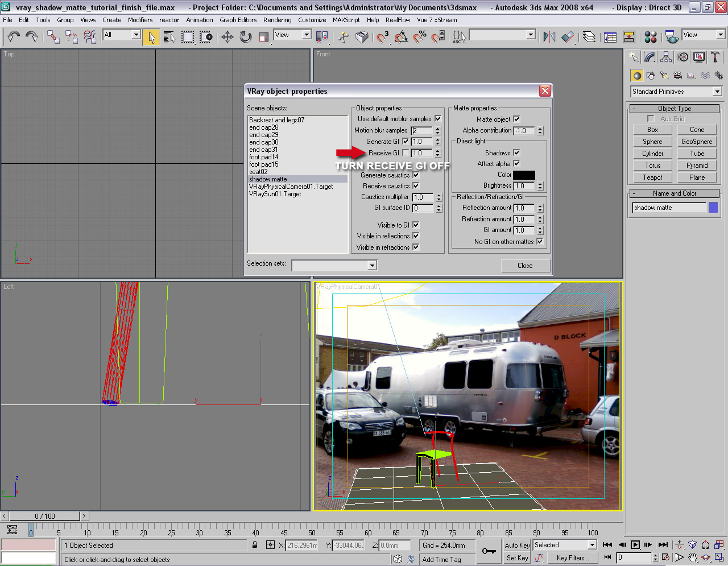Toggle Window/Crossing selection mode

[x=206, y=38]
